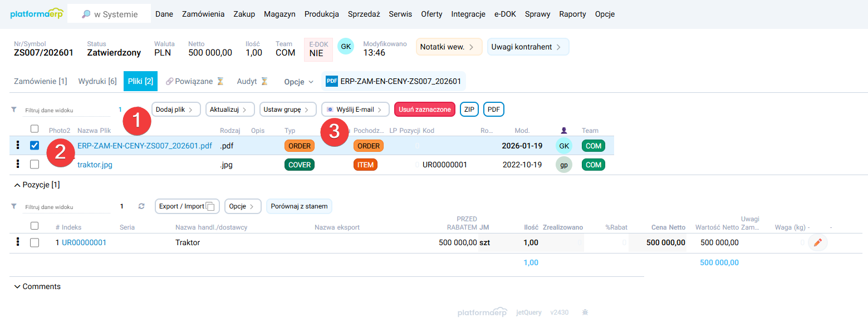Click the refresh icon in Pozycje toolbar
Image resolution: width=868 pixels, height=328 pixels.
[x=141, y=206]
